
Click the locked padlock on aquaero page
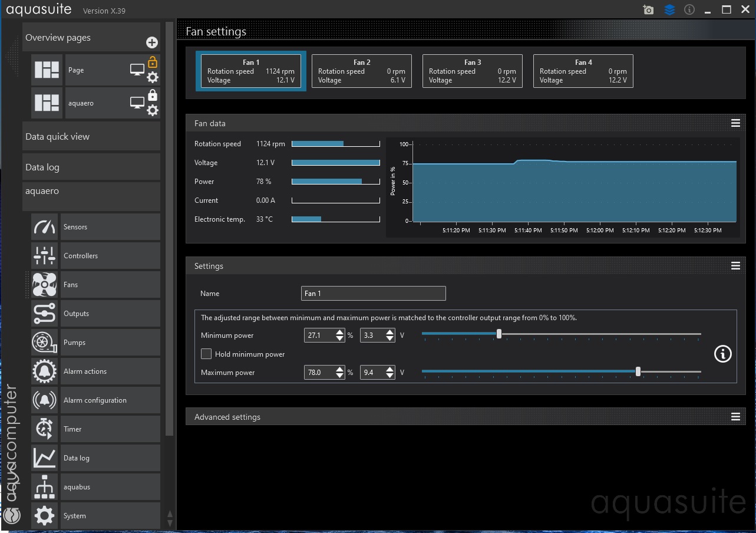pos(153,95)
